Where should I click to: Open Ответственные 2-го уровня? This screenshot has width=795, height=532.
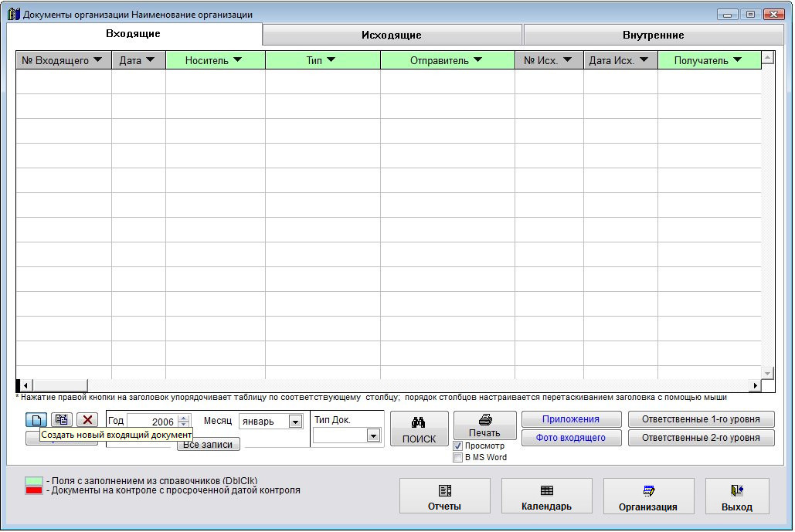(701, 438)
